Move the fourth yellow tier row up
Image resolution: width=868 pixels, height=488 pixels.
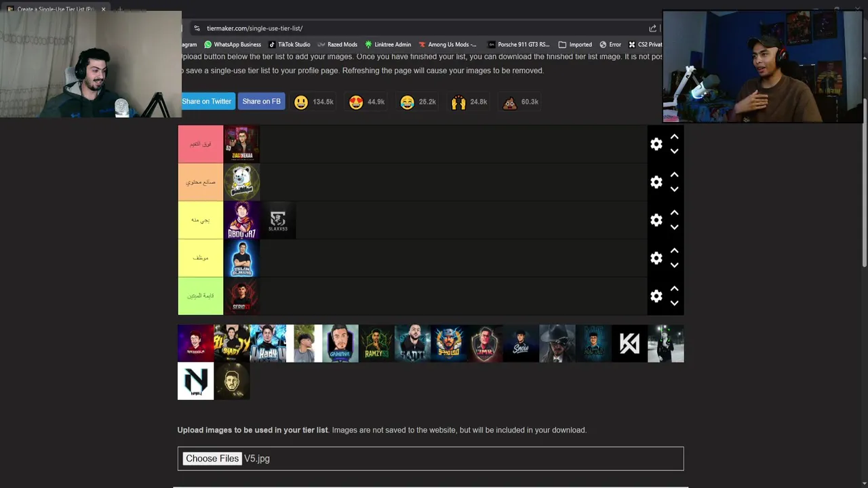(674, 250)
